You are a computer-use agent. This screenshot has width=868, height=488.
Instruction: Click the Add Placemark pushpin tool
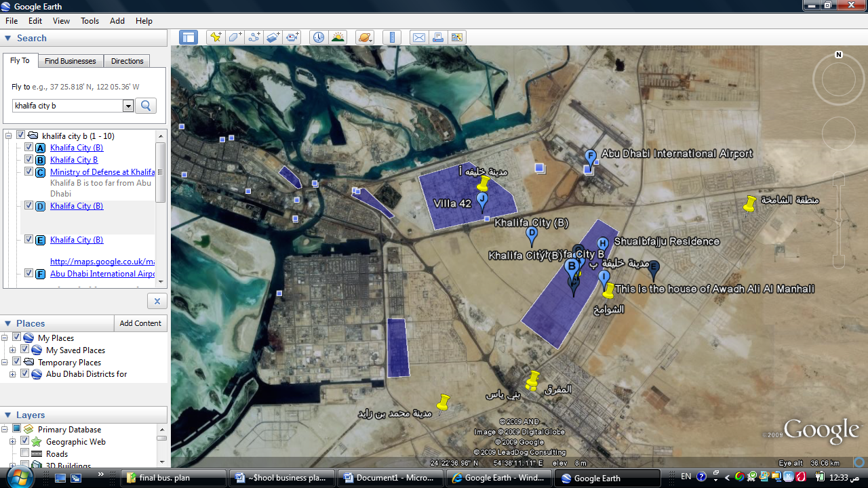click(216, 38)
